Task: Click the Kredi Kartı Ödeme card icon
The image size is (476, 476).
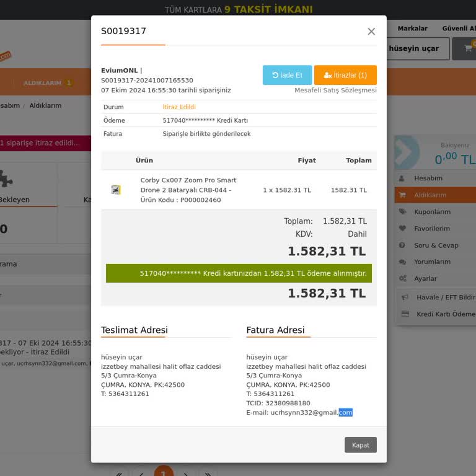Action: click(x=405, y=314)
